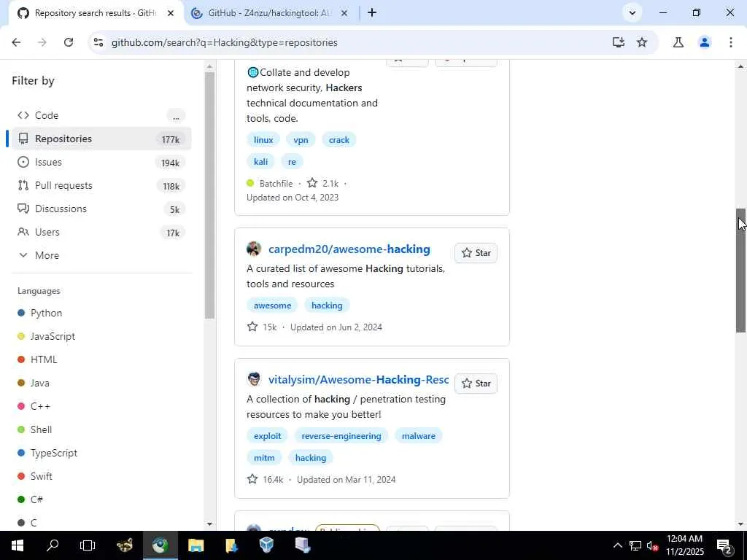Open a new browser tab

[372, 13]
